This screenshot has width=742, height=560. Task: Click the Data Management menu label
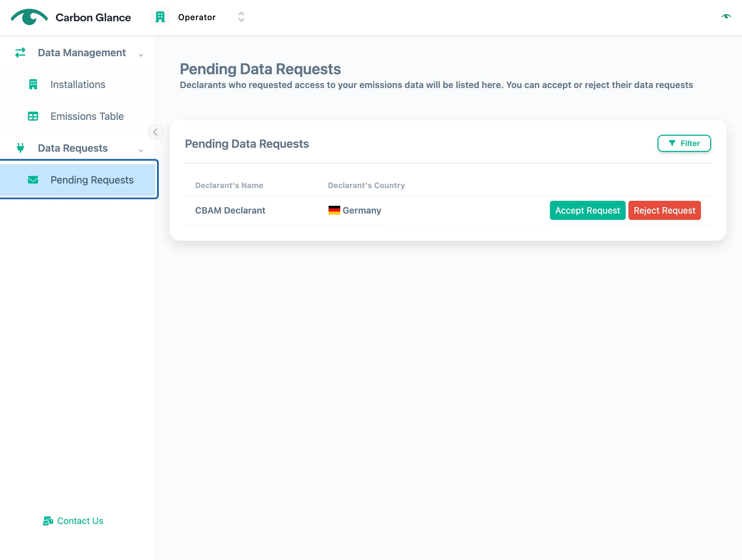pos(82,53)
